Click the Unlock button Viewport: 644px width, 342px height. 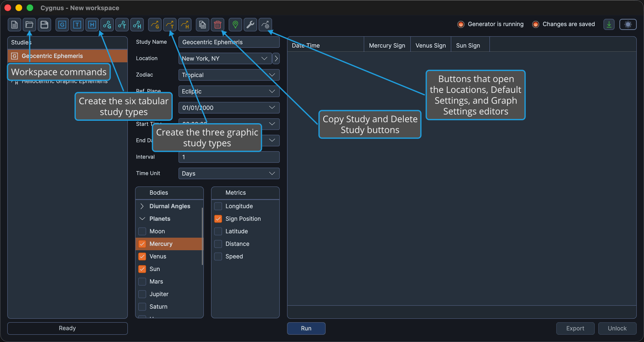click(617, 328)
